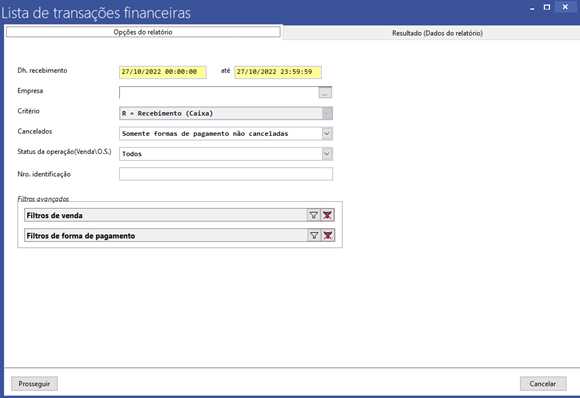The image size is (580, 398).
Task: Minimize the Lista de transações window
Action: 532,8
